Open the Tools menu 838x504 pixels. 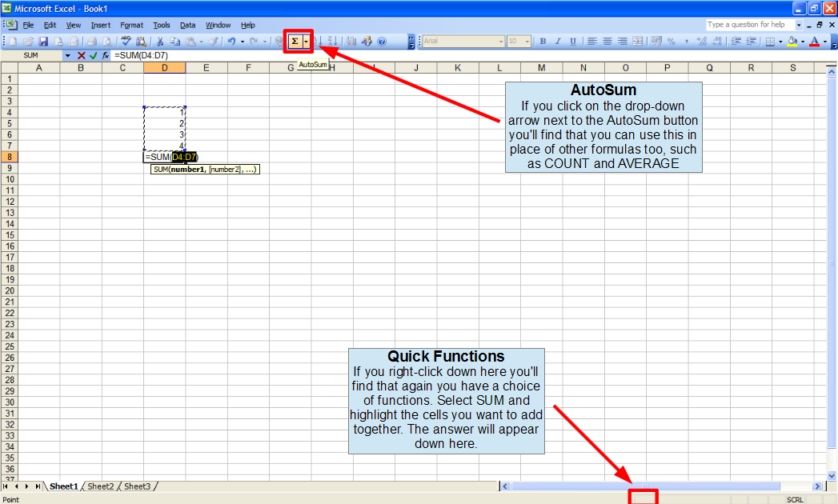(x=162, y=25)
